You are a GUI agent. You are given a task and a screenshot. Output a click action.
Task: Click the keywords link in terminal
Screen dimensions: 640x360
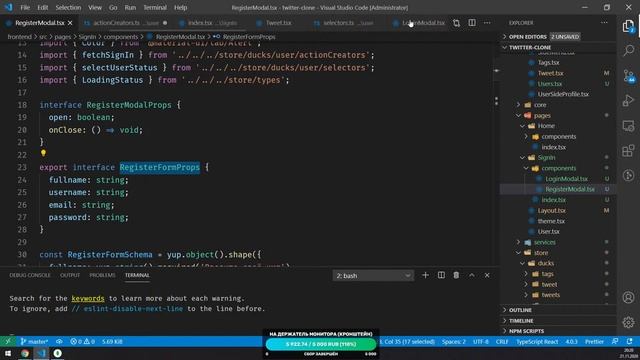(88, 298)
